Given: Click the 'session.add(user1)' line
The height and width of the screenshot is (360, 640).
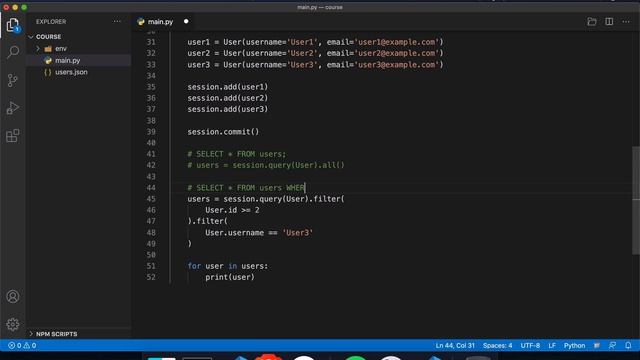Looking at the screenshot, I should [x=227, y=87].
